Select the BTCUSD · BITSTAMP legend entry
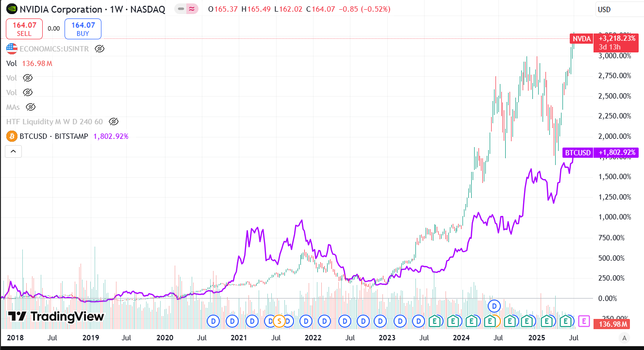Screen dimensions: 644x350 (54, 136)
